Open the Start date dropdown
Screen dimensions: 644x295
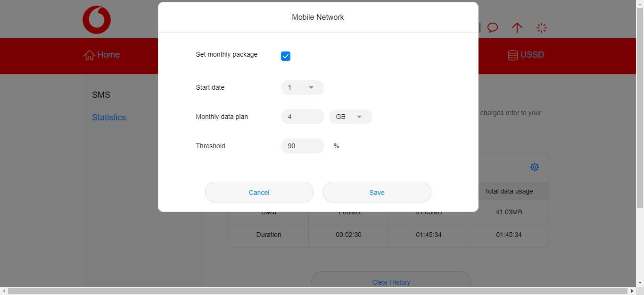311,87
